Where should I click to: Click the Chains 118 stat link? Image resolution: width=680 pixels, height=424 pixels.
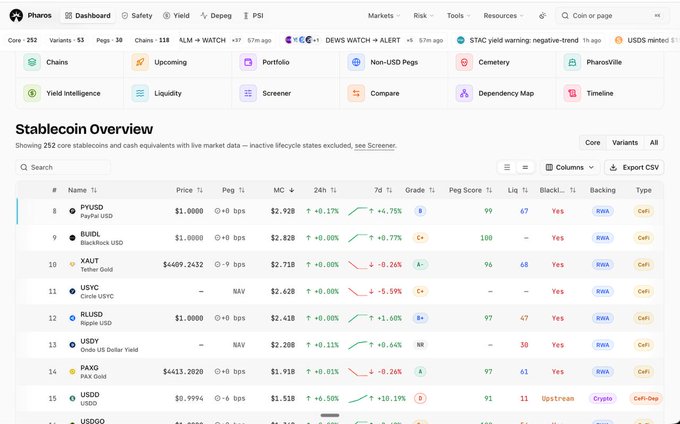[x=152, y=40]
